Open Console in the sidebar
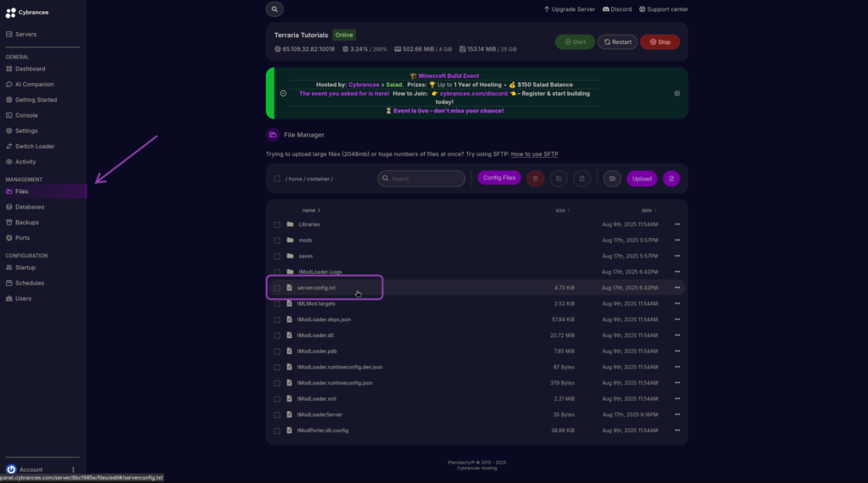This screenshot has height=483, width=868. [x=26, y=115]
